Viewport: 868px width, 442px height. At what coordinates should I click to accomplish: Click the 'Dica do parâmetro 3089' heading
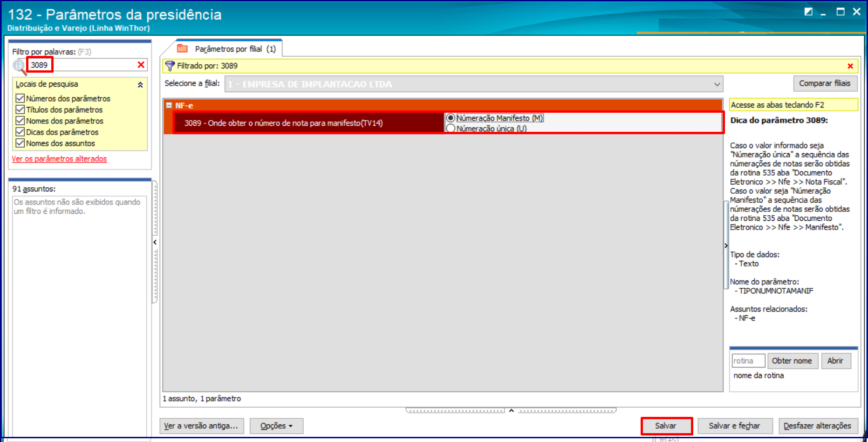click(x=779, y=120)
